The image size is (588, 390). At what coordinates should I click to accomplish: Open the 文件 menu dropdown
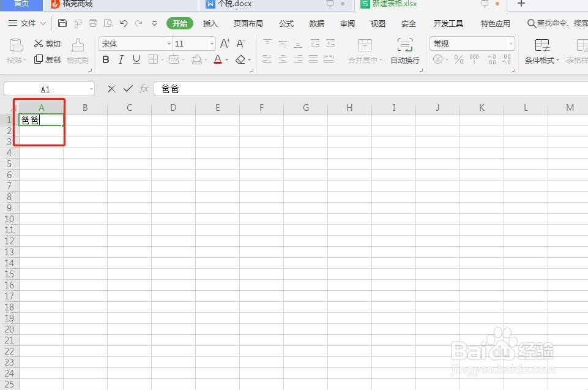[x=27, y=23]
